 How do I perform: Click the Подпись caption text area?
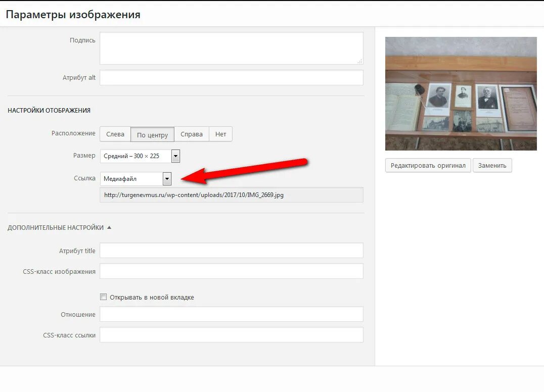point(232,48)
